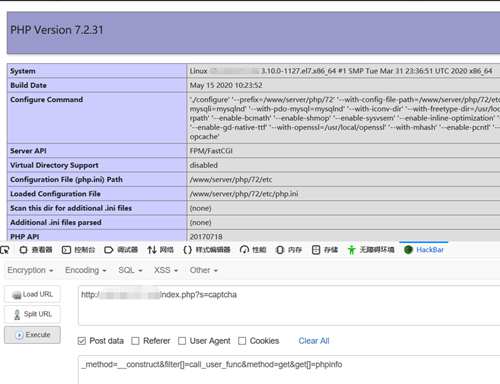500x384 pixels.
Task: Open the SQL dropdown menu
Action: 130,270
